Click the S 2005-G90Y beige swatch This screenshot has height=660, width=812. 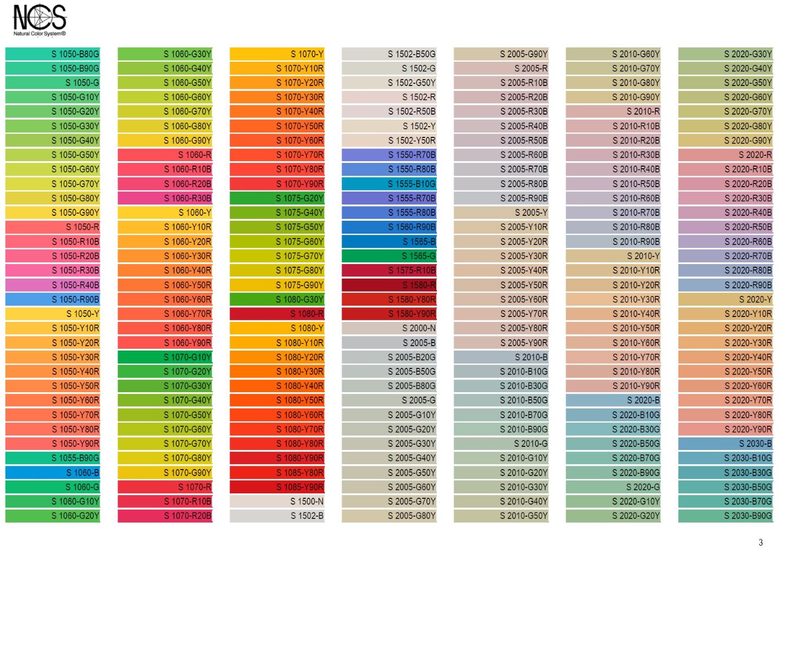tap(501, 54)
